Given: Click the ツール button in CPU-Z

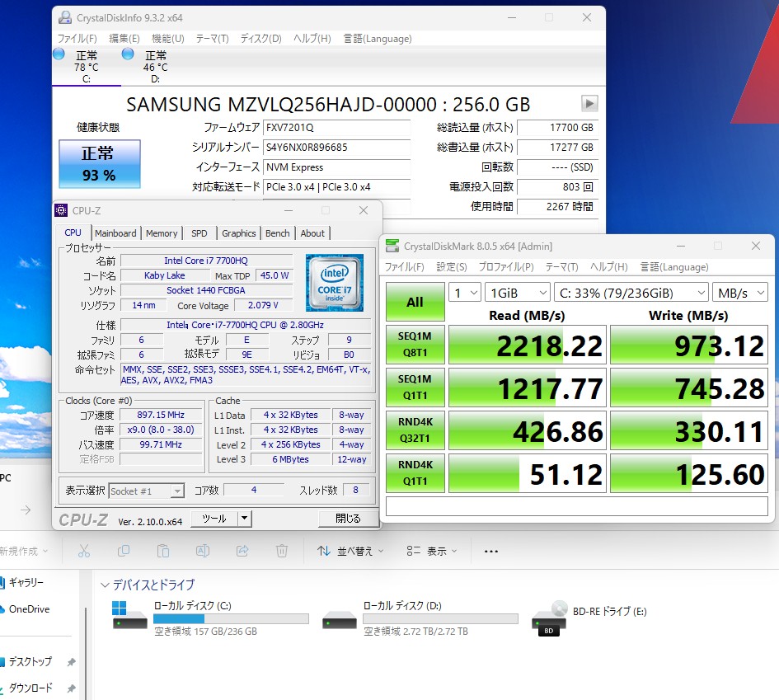Looking at the screenshot, I should 214,518.
